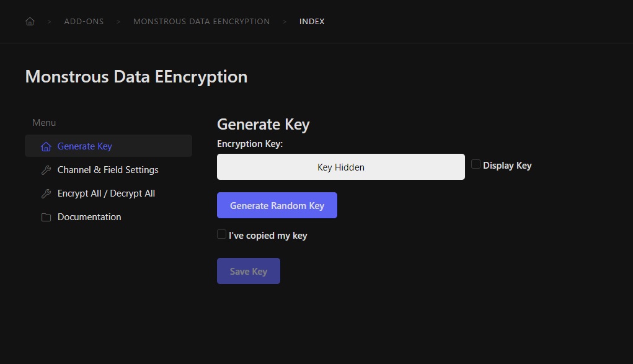Screen dimensions: 633x364
Task: Click the Monstrous Data EEncryption page title
Action: pos(136,76)
